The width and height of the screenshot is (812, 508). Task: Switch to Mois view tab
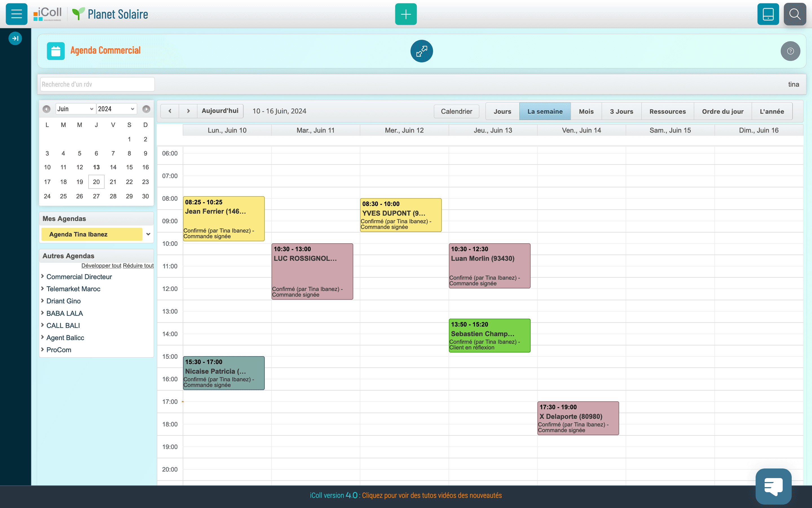click(586, 111)
